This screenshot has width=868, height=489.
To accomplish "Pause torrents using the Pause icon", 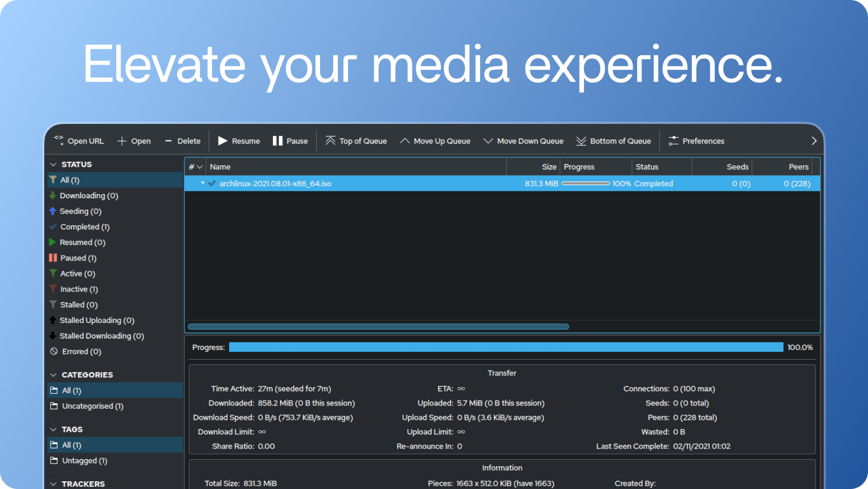I will pos(278,141).
